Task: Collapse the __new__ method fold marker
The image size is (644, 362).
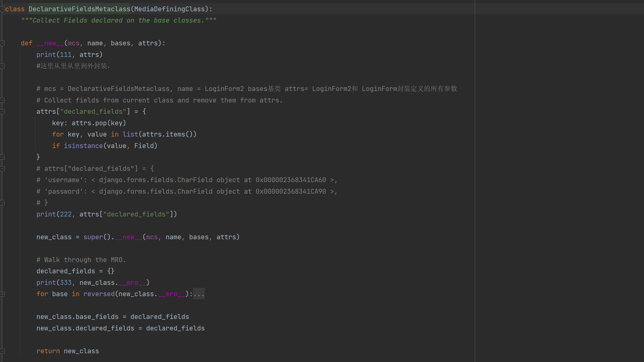Action: pyautogui.click(x=2, y=43)
